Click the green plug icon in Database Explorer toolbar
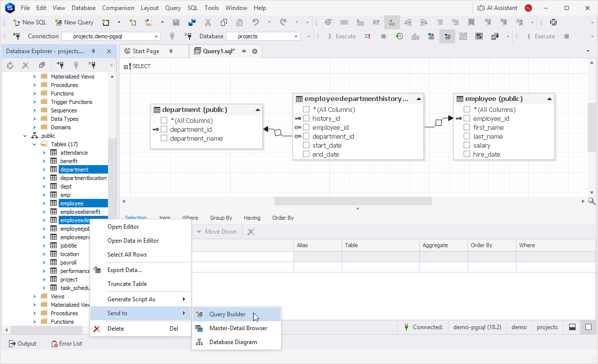 [60, 65]
